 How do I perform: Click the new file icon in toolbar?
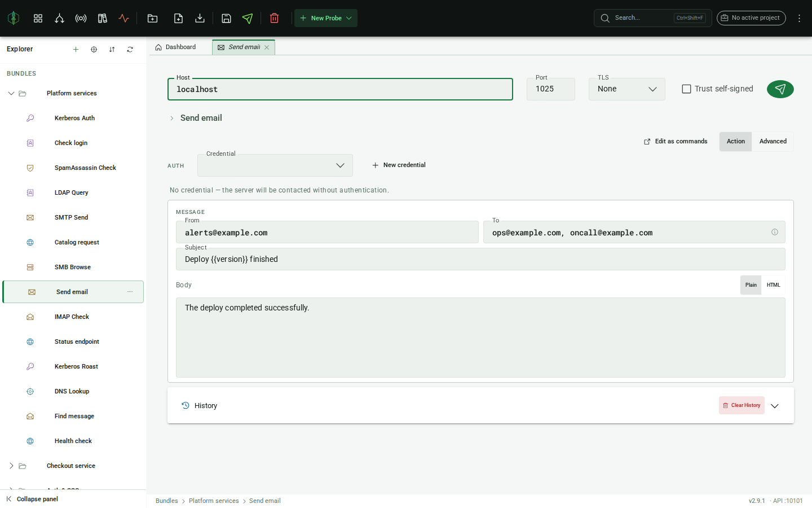(178, 18)
